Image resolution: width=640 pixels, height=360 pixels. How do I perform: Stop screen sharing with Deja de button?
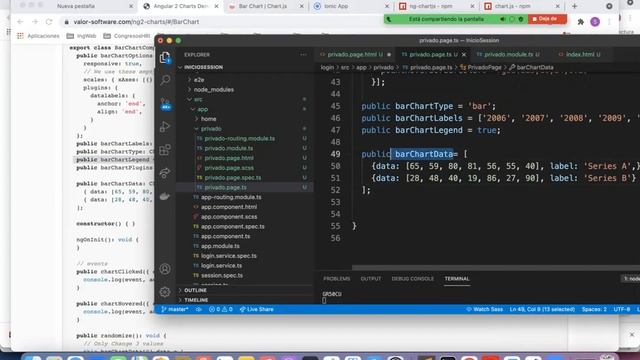547,19
